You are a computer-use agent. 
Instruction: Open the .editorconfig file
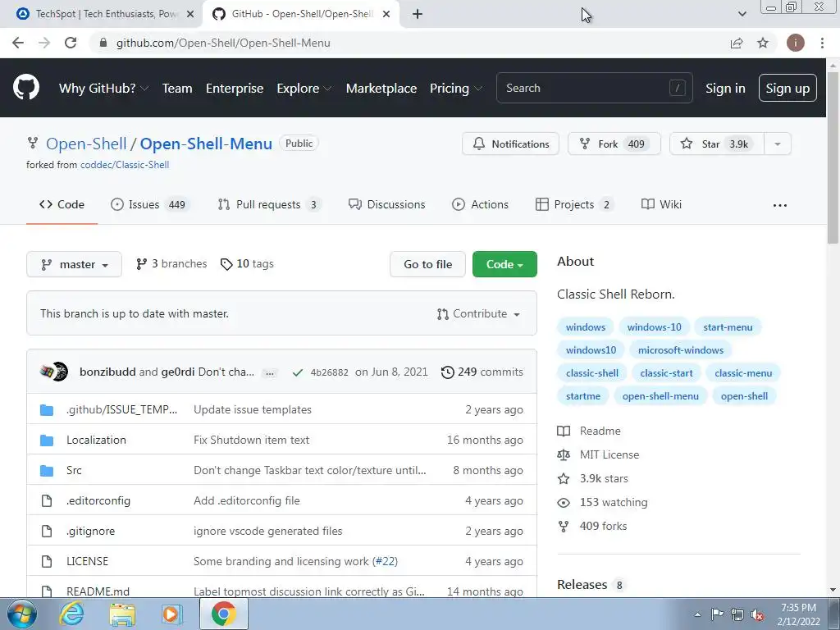pyautogui.click(x=98, y=501)
